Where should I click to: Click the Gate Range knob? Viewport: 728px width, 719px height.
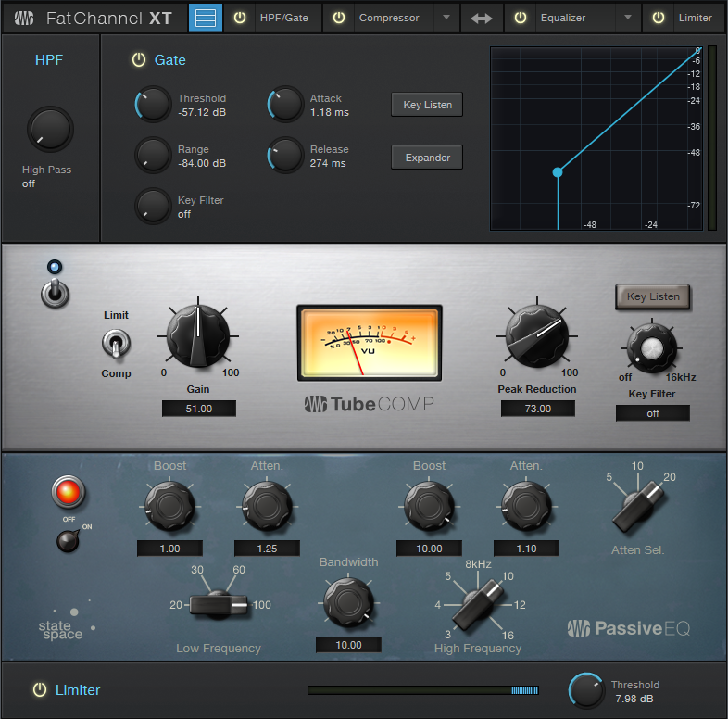153,155
